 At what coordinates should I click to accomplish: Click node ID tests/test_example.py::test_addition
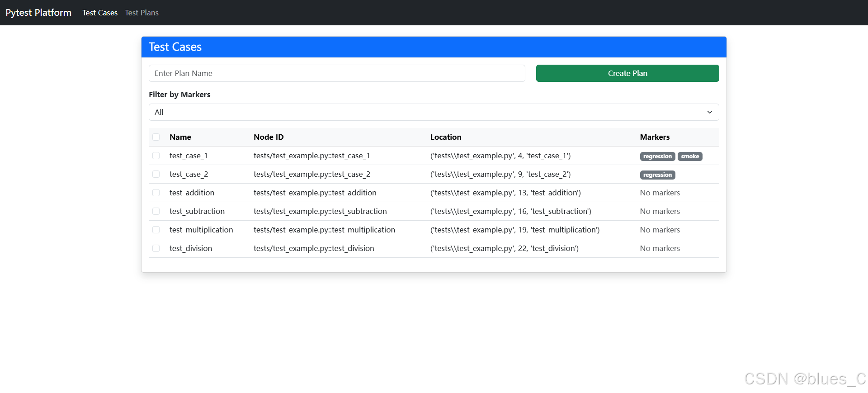click(315, 193)
